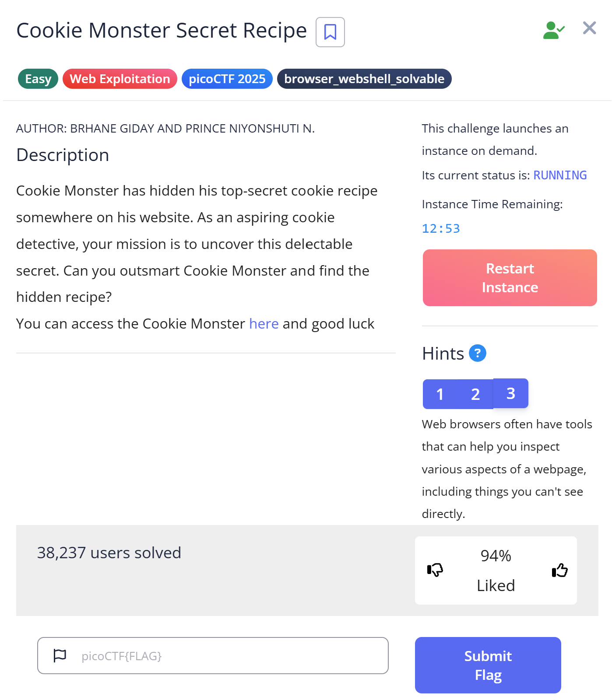Submit the flag
The width and height of the screenshot is (612, 700).
488,665
